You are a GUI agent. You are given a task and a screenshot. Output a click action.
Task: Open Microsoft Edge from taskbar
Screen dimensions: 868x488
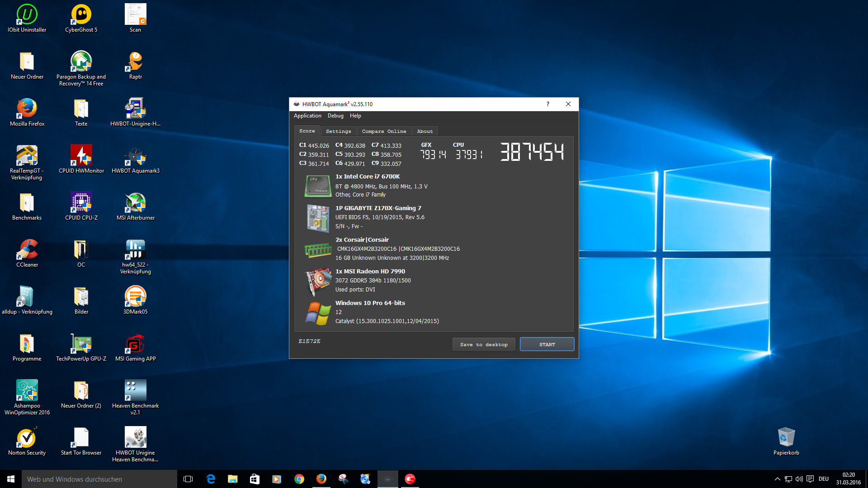pos(211,479)
